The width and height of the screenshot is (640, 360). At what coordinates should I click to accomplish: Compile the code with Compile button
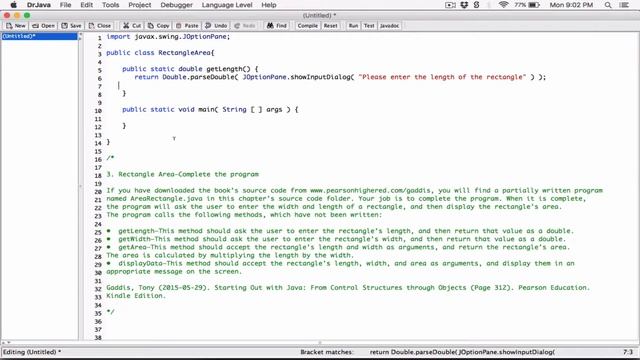307,26
